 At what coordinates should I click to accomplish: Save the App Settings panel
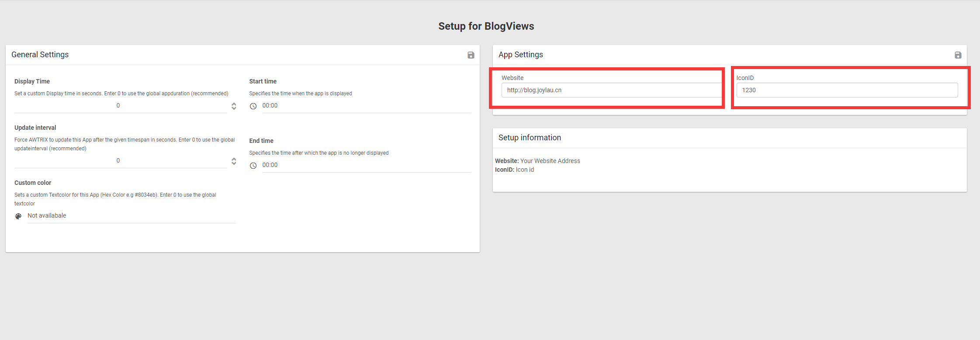click(958, 55)
